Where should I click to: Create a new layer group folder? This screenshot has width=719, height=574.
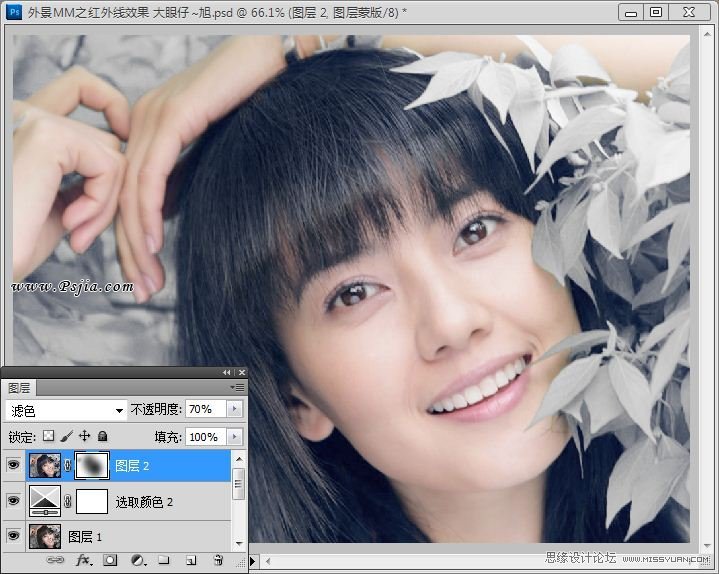point(163,561)
